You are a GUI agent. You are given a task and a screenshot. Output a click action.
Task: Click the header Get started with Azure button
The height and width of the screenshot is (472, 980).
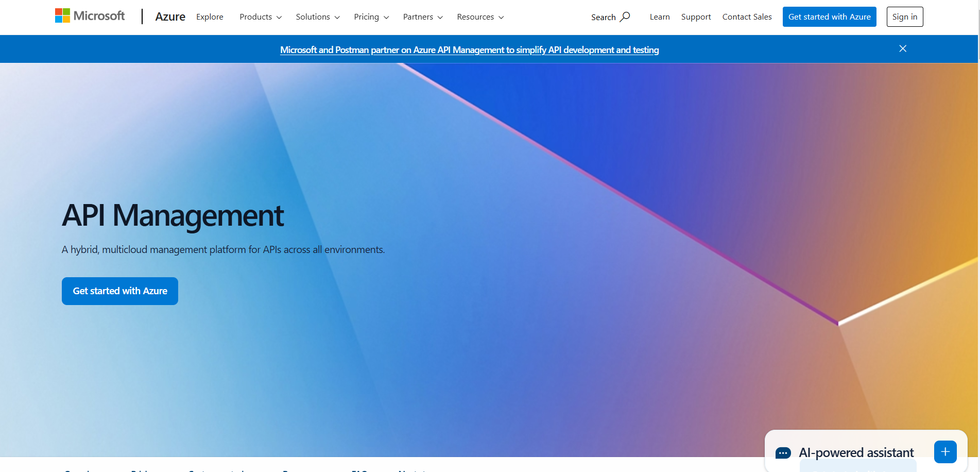[830, 16]
